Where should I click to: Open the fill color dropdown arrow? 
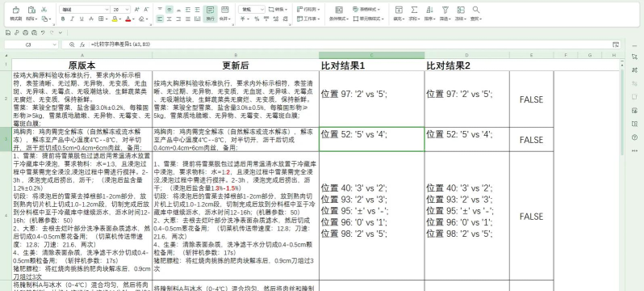coord(119,19)
